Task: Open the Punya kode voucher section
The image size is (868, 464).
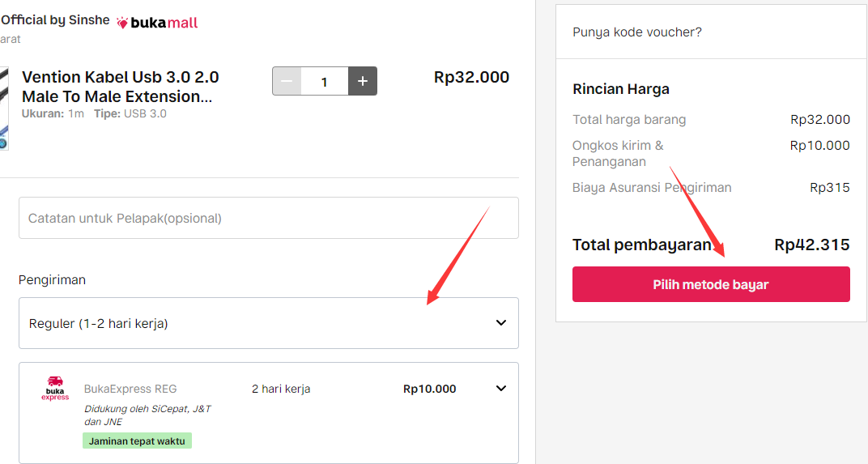Action: click(x=637, y=32)
